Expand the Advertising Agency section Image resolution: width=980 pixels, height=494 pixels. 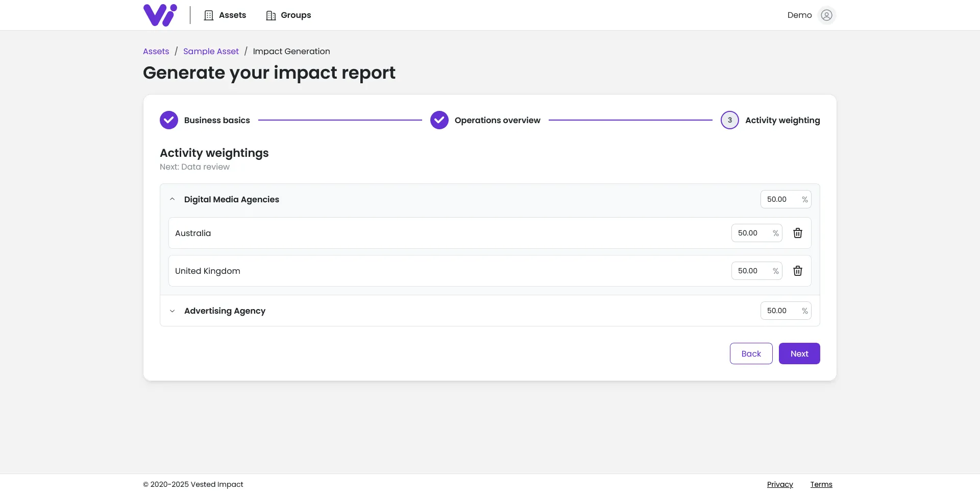point(172,311)
